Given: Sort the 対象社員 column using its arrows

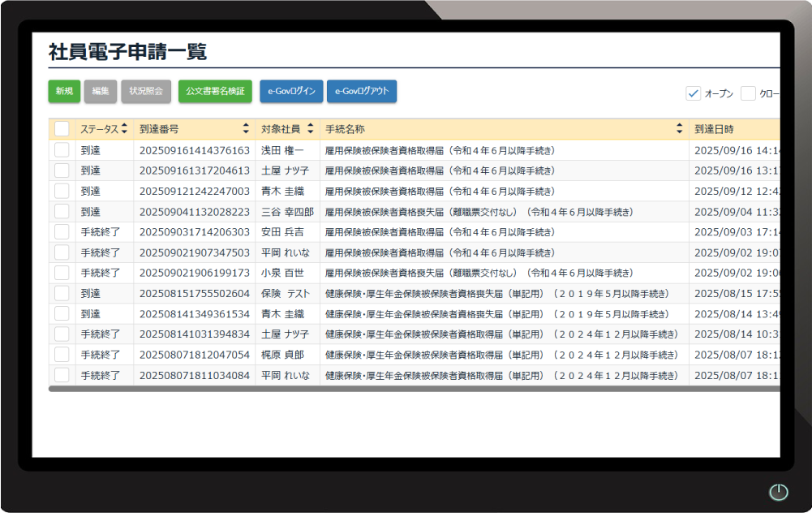Looking at the screenshot, I should [310, 129].
